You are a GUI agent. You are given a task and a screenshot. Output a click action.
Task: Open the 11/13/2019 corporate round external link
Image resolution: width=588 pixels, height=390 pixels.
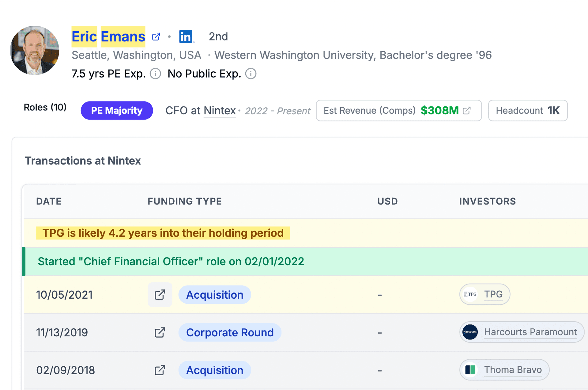[x=160, y=332]
